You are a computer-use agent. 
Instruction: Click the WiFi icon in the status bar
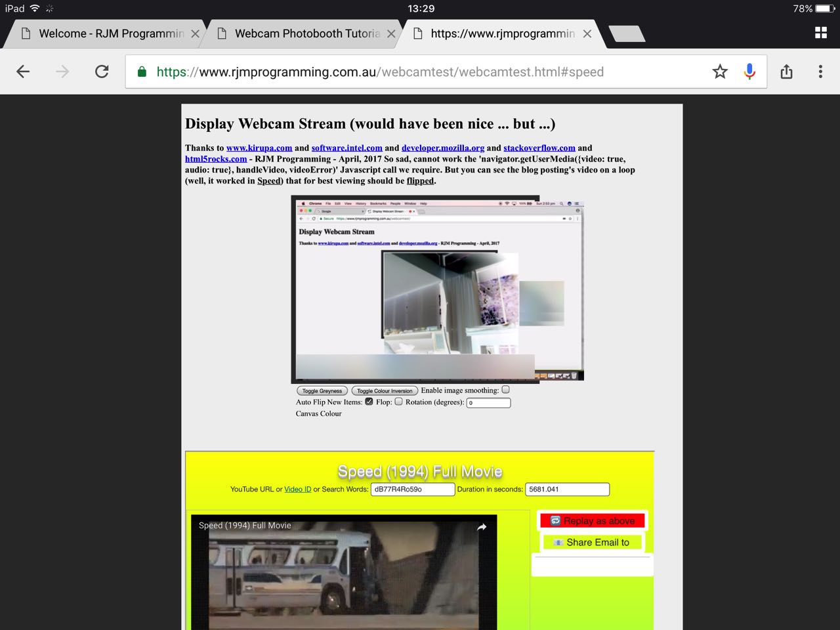35,9
